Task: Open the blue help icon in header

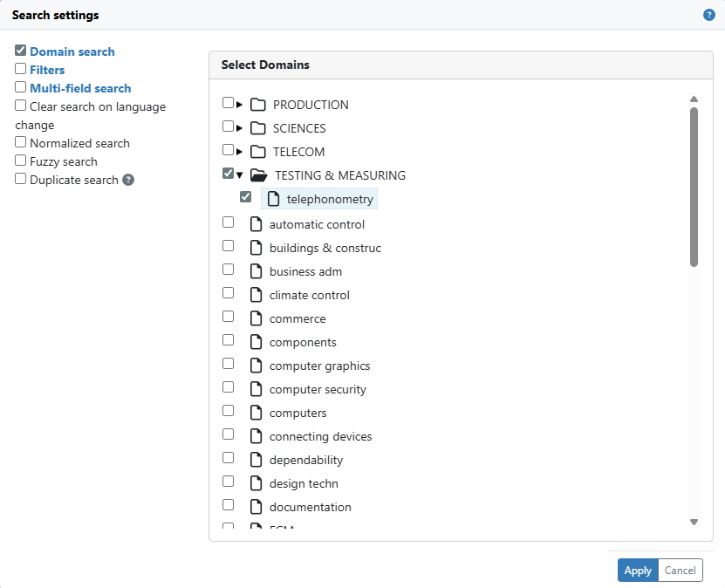Action: (x=708, y=15)
